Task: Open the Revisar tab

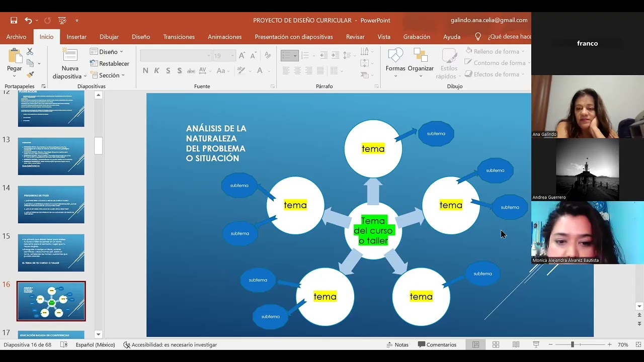Action: pos(355,37)
